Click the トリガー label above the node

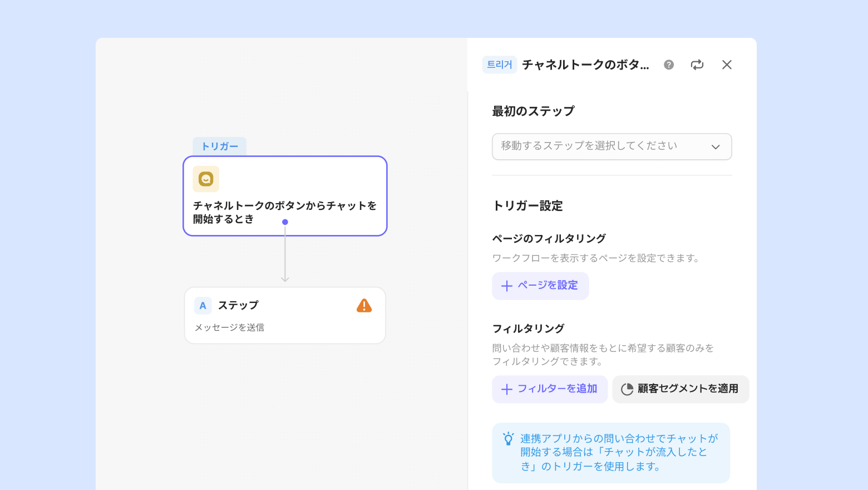[x=220, y=146]
